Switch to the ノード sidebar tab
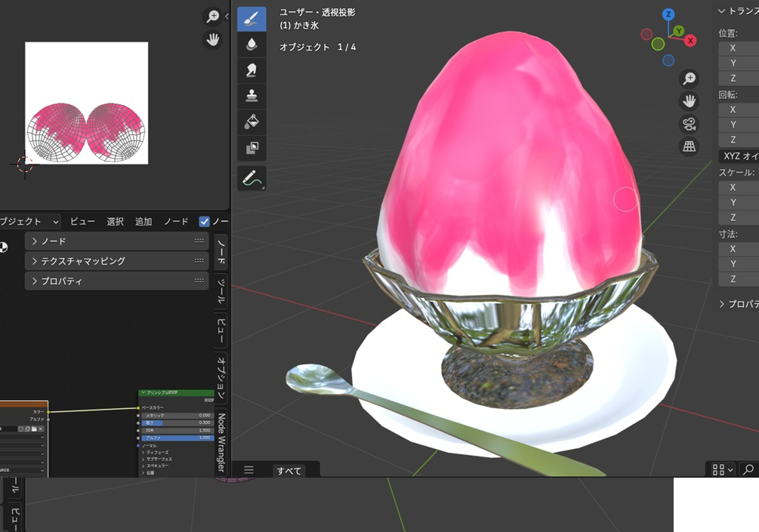This screenshot has width=759, height=532. [221, 252]
